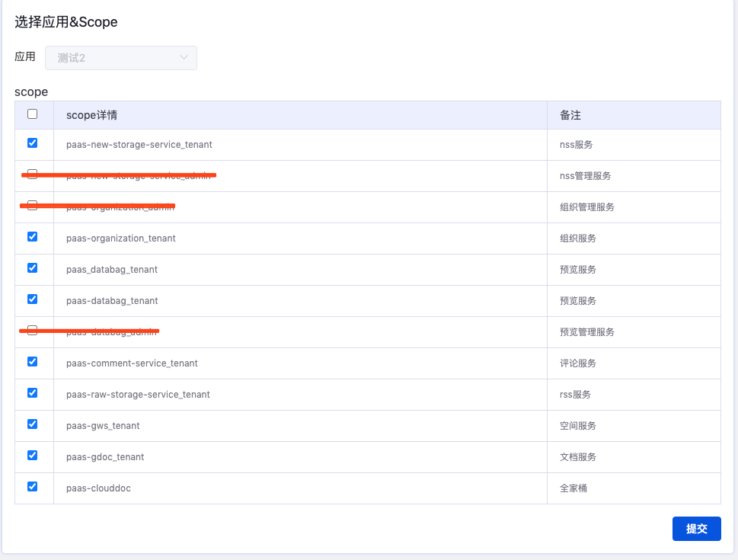Click the scope详情 column header
This screenshot has width=738, height=560.
(91, 115)
